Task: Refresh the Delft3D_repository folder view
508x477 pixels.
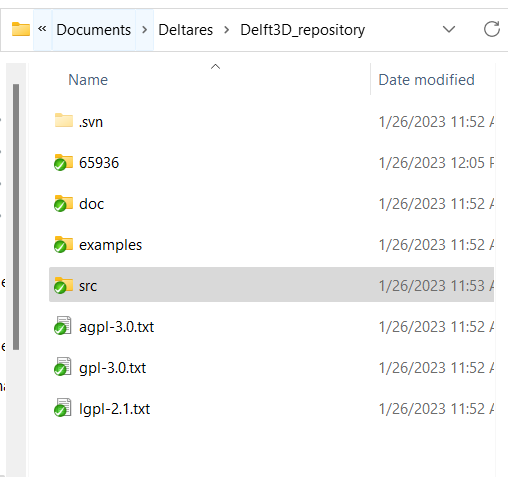Action: (492, 29)
